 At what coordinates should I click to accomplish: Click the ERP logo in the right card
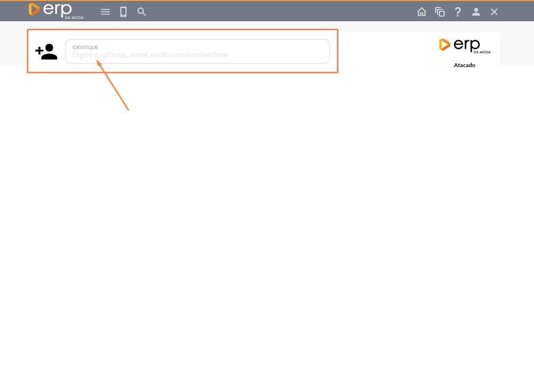click(x=465, y=45)
